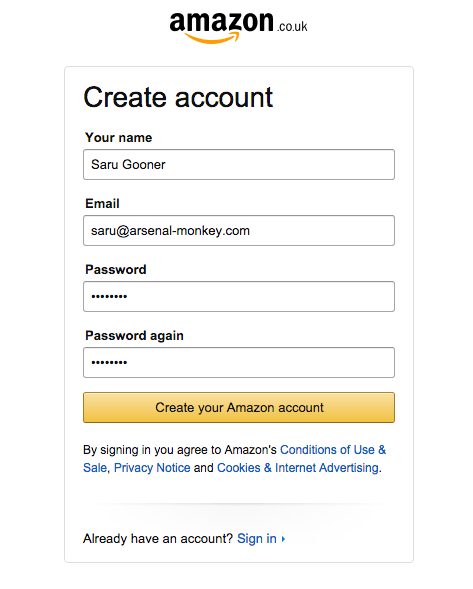Image resolution: width=473 pixels, height=589 pixels.
Task: Click Create your Amazon account button
Action: tap(239, 408)
